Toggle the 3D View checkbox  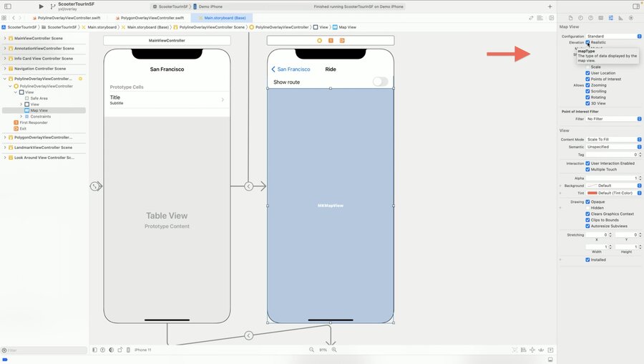[x=587, y=103]
